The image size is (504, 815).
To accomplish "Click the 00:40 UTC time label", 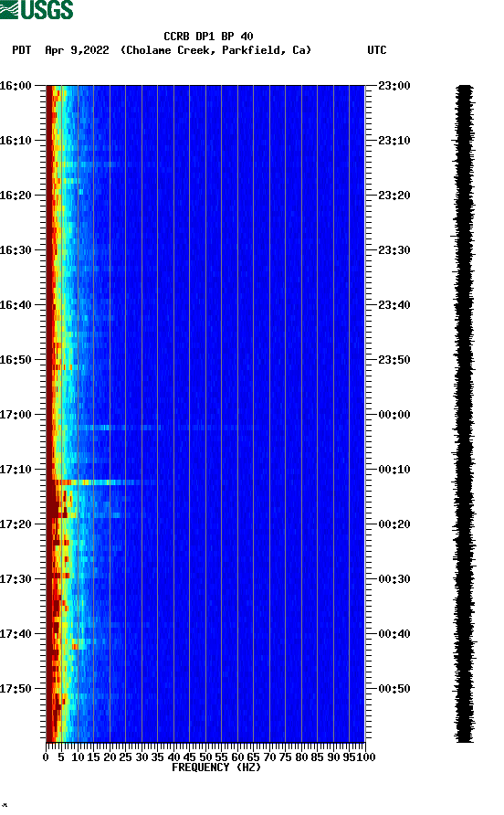I will 394,633.
